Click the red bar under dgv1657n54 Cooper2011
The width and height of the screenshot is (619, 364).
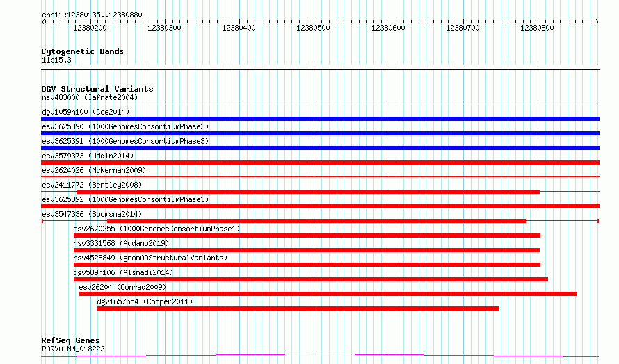[x=298, y=308]
